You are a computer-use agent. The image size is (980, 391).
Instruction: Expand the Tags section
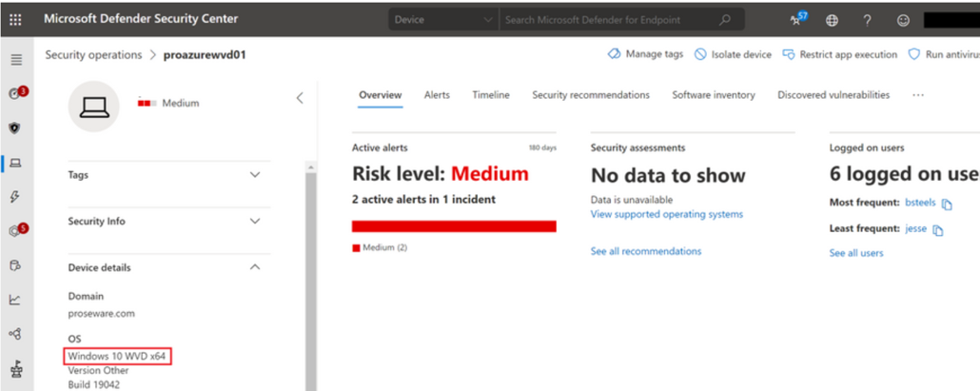(254, 175)
